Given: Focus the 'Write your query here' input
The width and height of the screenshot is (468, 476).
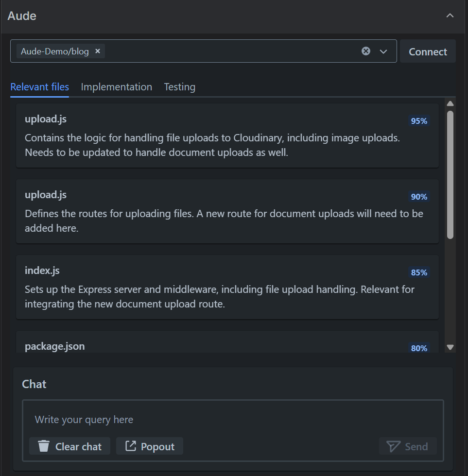Looking at the screenshot, I should pyautogui.click(x=232, y=420).
